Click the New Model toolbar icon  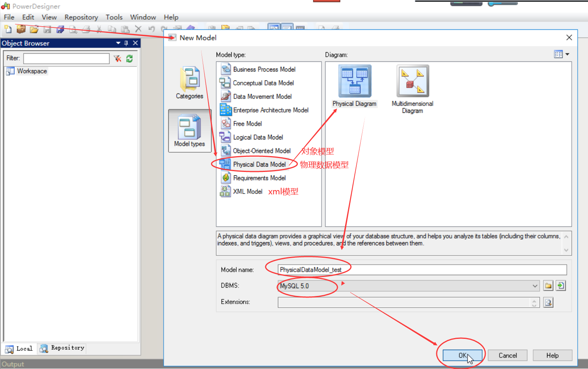coord(8,29)
